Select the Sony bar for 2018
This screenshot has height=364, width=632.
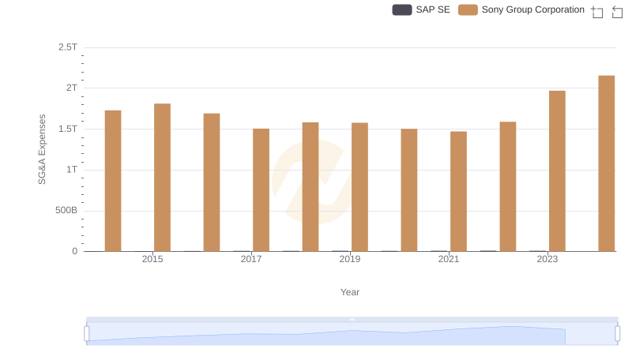point(310,187)
